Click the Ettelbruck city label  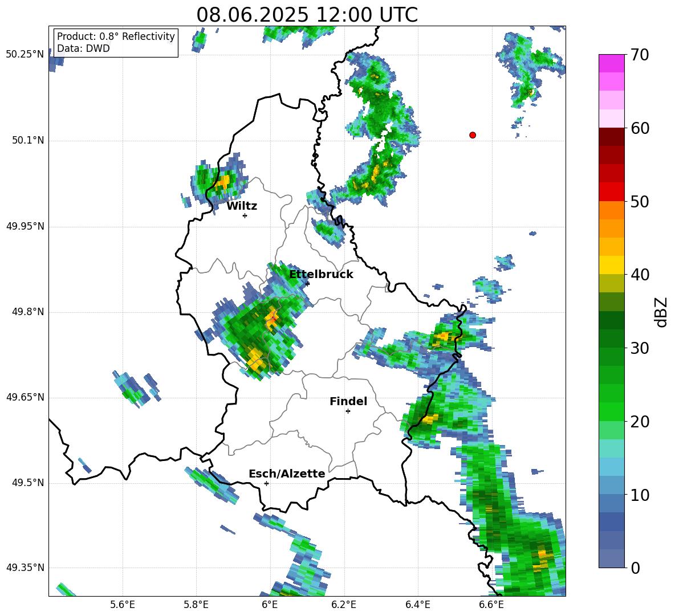[x=321, y=275]
